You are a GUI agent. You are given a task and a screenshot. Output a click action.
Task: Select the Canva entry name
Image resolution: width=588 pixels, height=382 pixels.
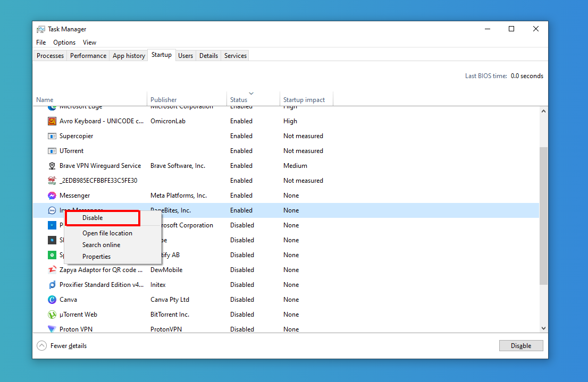point(68,300)
